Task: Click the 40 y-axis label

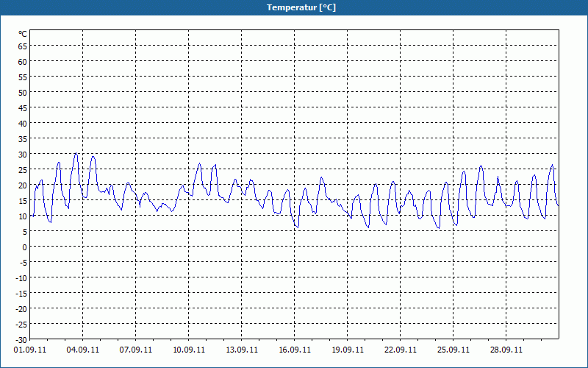Action: click(x=23, y=123)
